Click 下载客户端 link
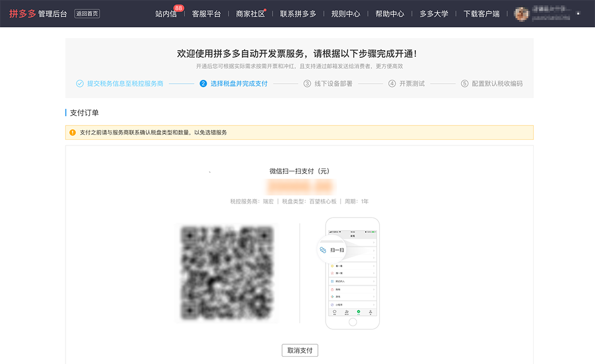This screenshot has width=595, height=364. pos(481,14)
